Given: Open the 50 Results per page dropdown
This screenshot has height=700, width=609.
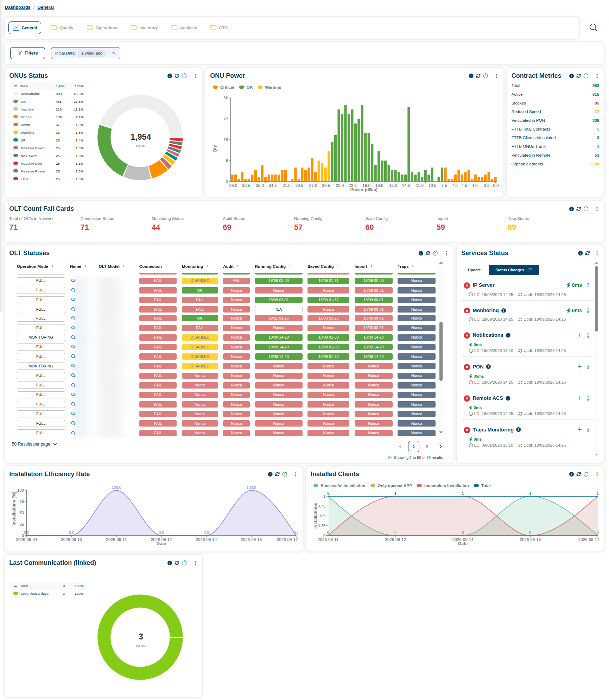Looking at the screenshot, I should tap(34, 444).
